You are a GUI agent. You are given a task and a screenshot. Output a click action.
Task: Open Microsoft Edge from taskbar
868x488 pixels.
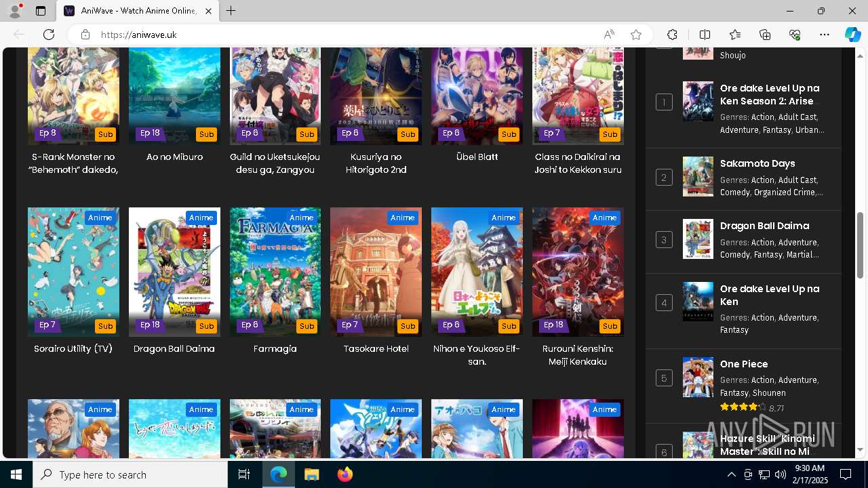(279, 474)
